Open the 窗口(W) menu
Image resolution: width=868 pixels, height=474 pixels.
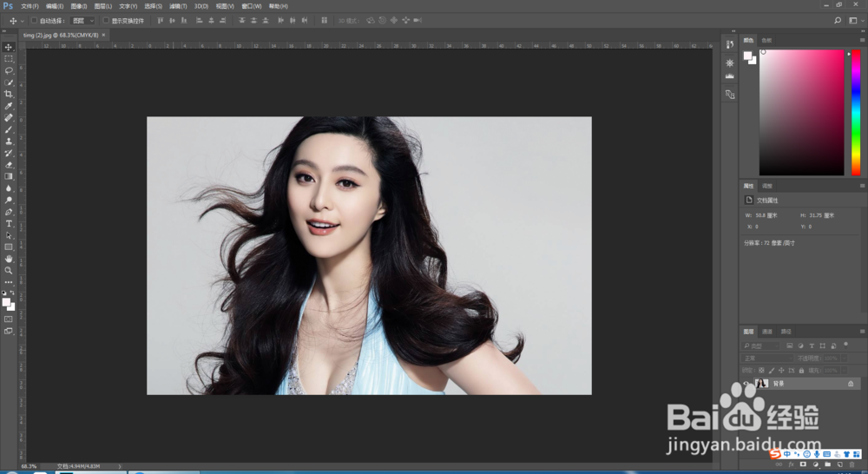(x=252, y=6)
